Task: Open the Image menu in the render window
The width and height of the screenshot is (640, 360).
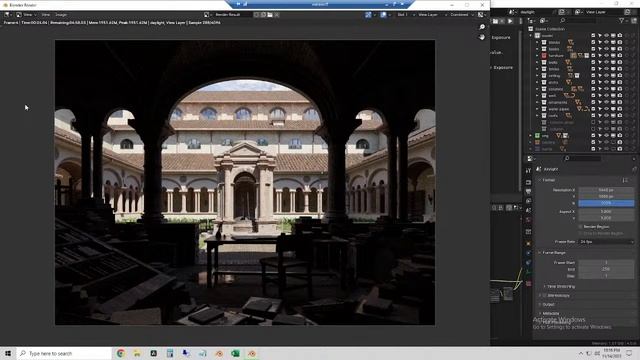Action: tap(61, 15)
